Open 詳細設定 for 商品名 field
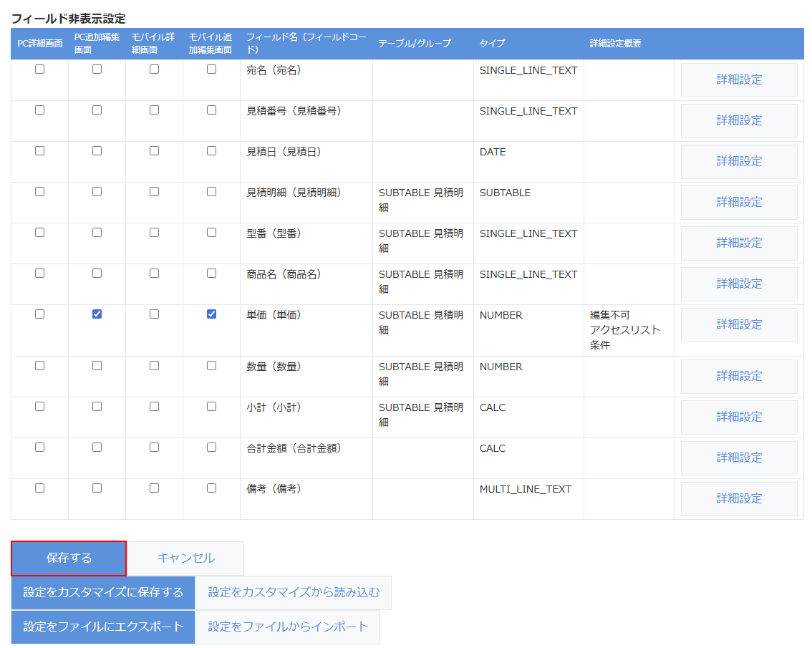Viewport: 812px width, 648px height. tap(739, 284)
